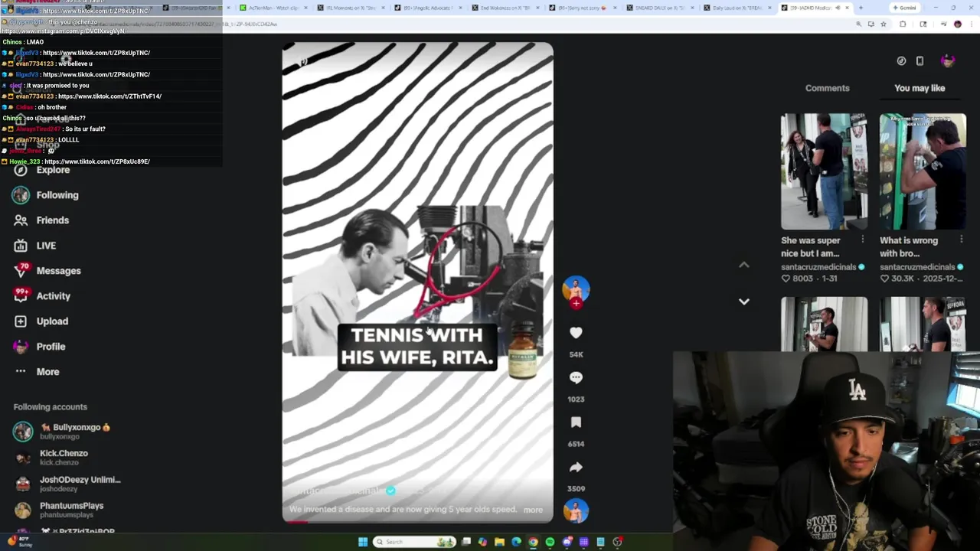Open options for 'What is wrong with bro' video

tap(961, 240)
